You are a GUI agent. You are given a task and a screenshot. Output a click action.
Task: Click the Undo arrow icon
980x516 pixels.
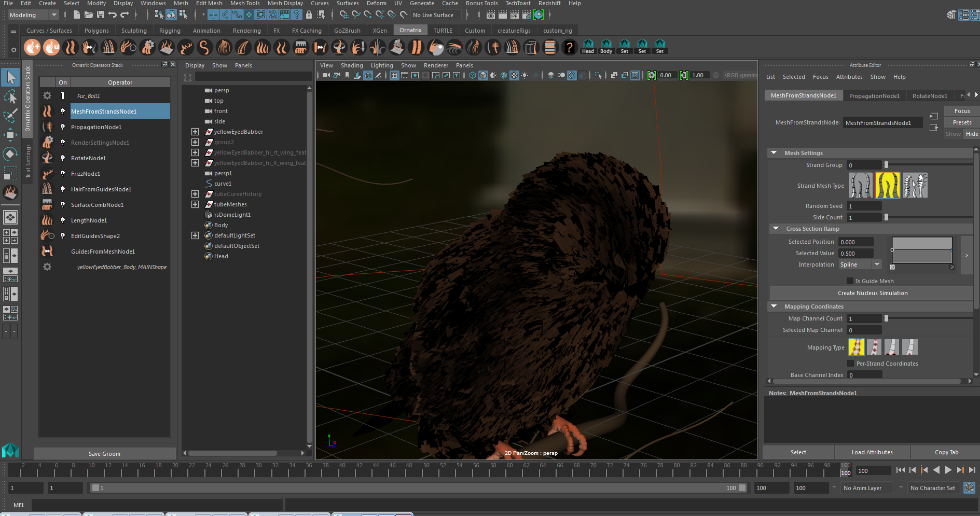pyautogui.click(x=113, y=15)
